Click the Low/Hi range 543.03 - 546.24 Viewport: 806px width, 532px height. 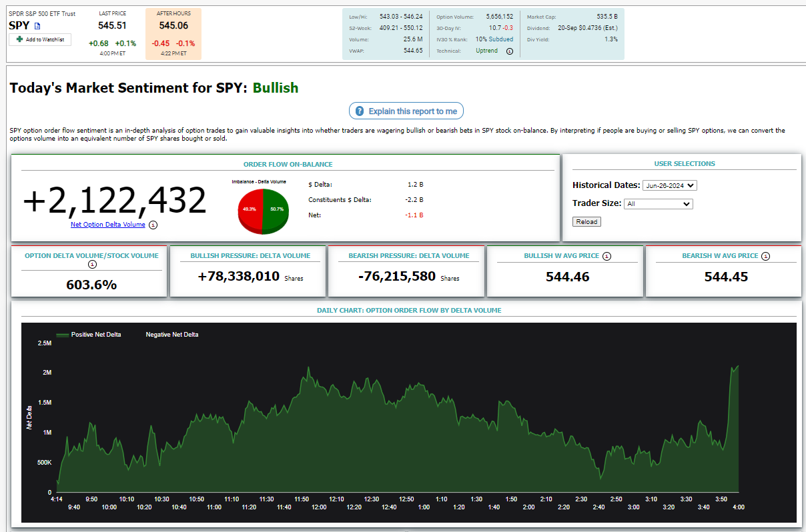coord(401,16)
